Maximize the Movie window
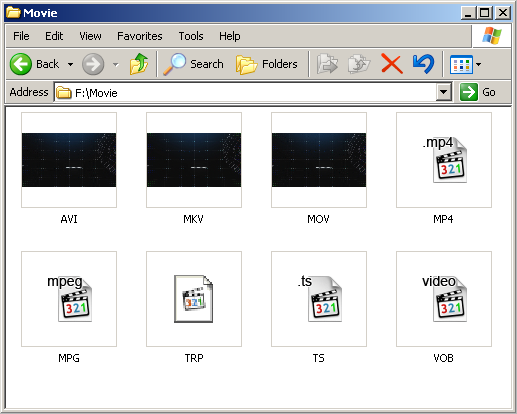 coord(485,13)
